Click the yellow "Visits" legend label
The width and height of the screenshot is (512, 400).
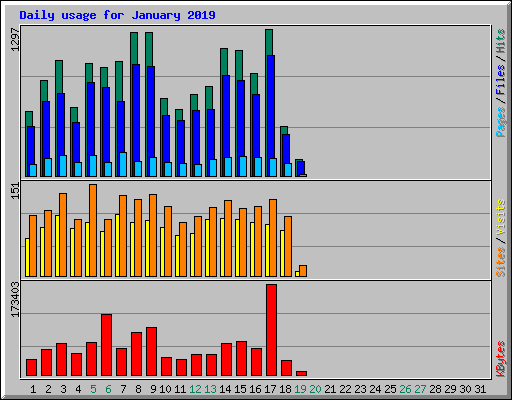coord(500,218)
